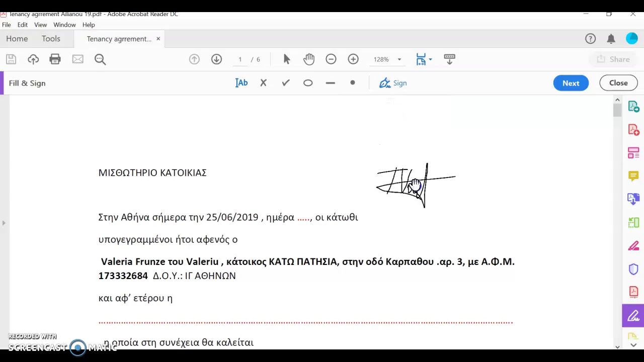
Task: Open the notifications bell
Action: tap(611, 39)
